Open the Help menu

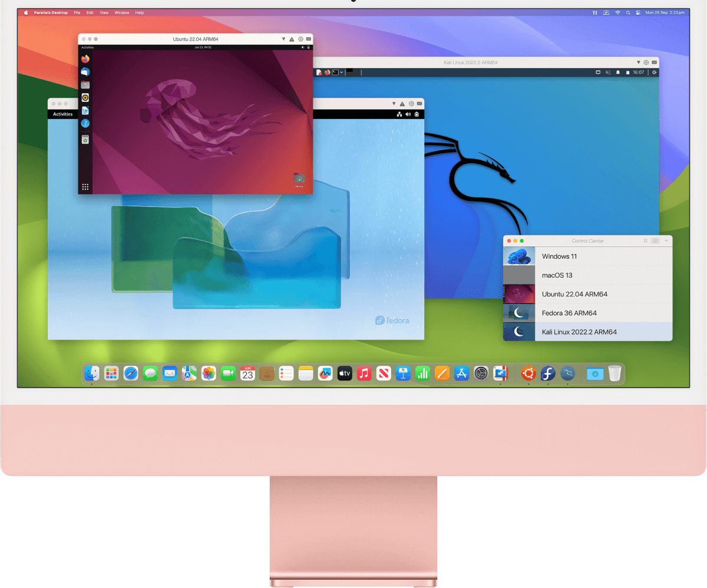(140, 12)
